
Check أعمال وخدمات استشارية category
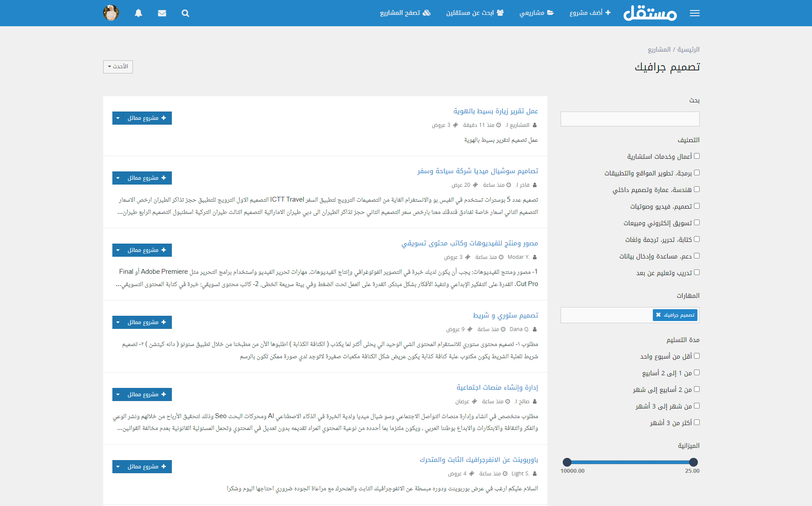(697, 156)
